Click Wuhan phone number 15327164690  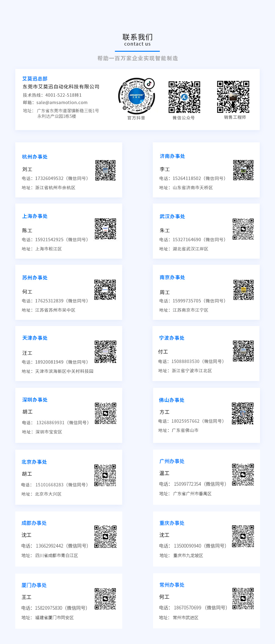click(187, 240)
